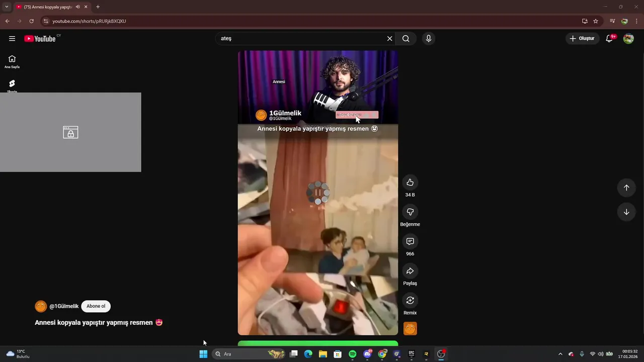Mute the tab via speaker icon

click(x=77, y=7)
